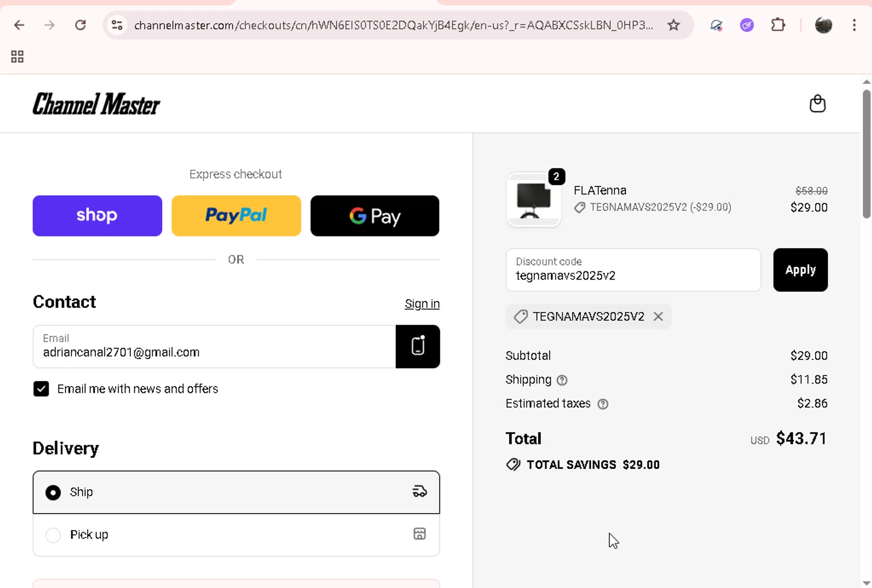Click the $43.71 total amount
Screen dimensions: 872x588
[x=801, y=439]
